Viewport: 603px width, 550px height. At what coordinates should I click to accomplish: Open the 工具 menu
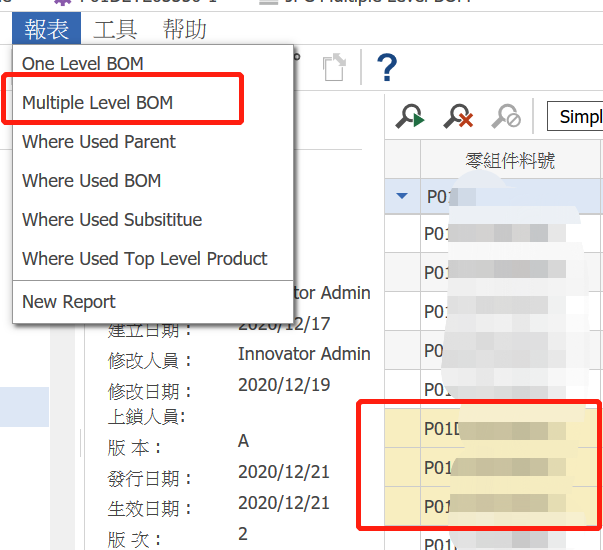pyautogui.click(x=115, y=29)
